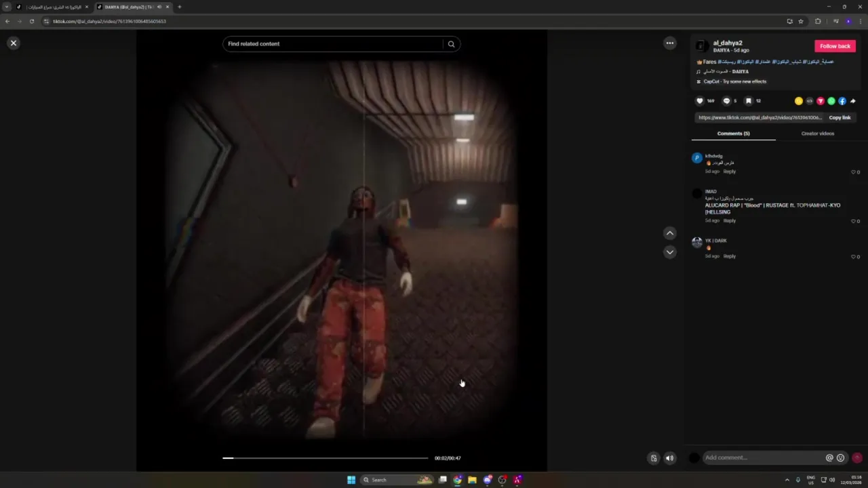Click the taskbar Search box
This screenshot has height=488, width=868.
click(397, 480)
